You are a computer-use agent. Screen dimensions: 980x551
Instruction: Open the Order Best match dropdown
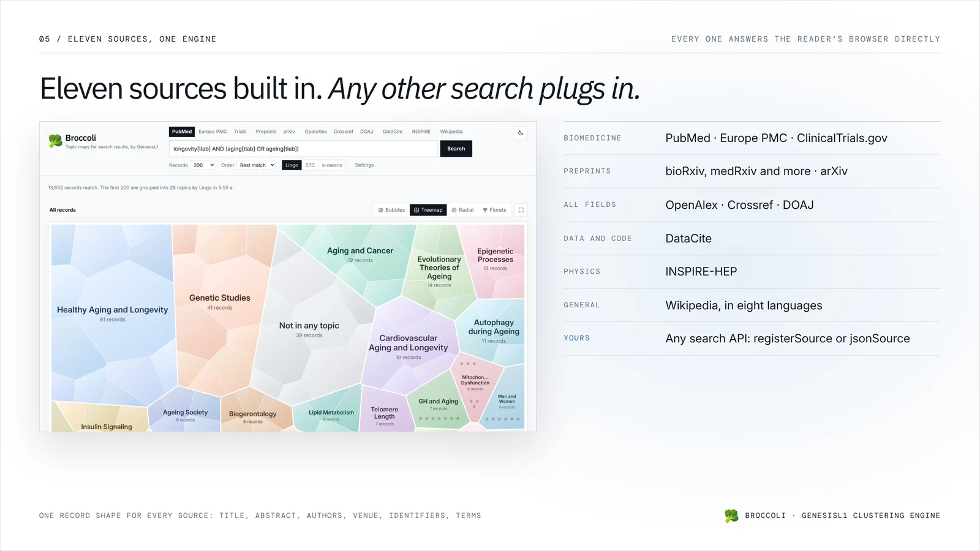click(257, 165)
